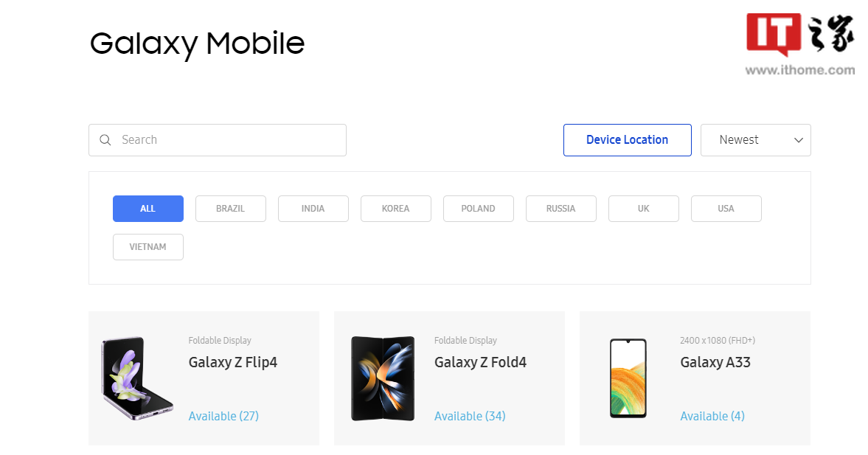The image size is (868, 455).
Task: Filter devices by BRAZIL
Action: point(230,209)
